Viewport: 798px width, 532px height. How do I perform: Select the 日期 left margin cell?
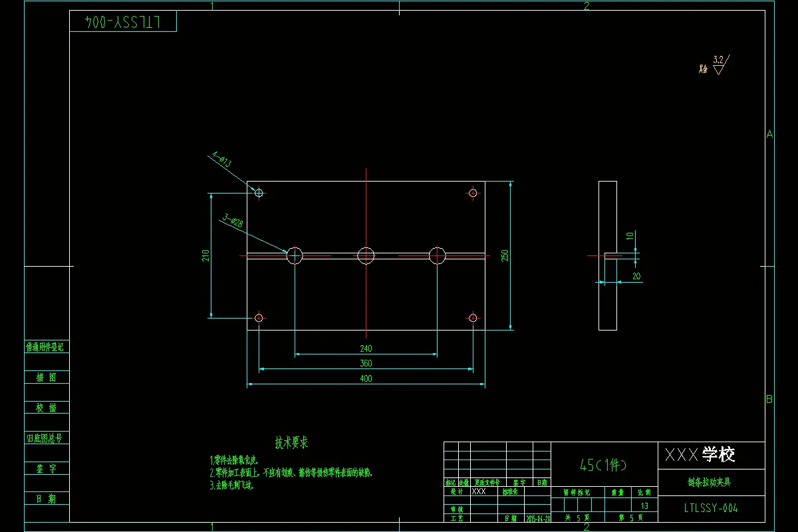point(47,499)
